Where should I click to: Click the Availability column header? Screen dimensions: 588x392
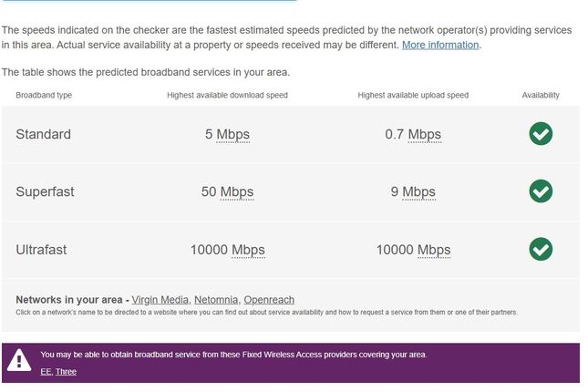point(541,95)
